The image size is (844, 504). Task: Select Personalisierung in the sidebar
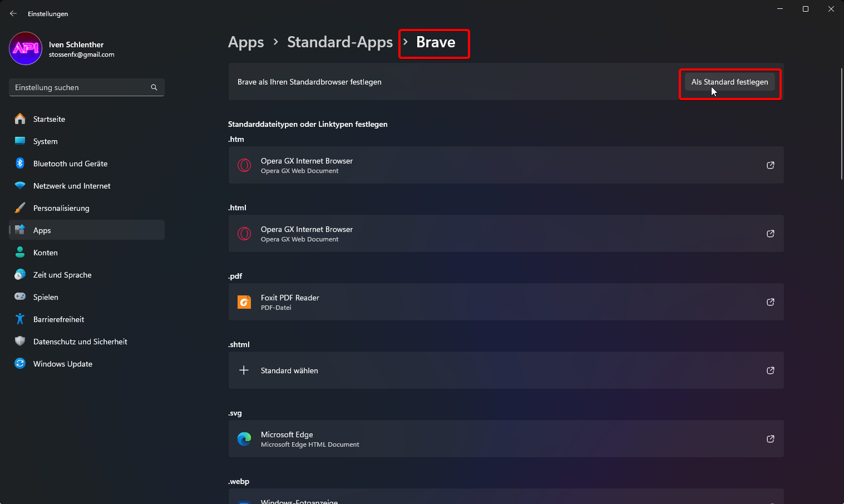61,208
